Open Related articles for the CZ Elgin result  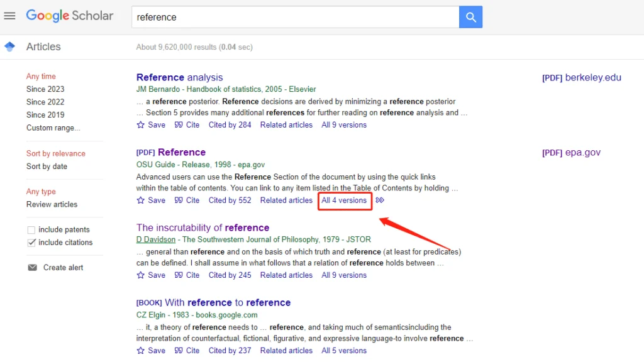(x=286, y=351)
